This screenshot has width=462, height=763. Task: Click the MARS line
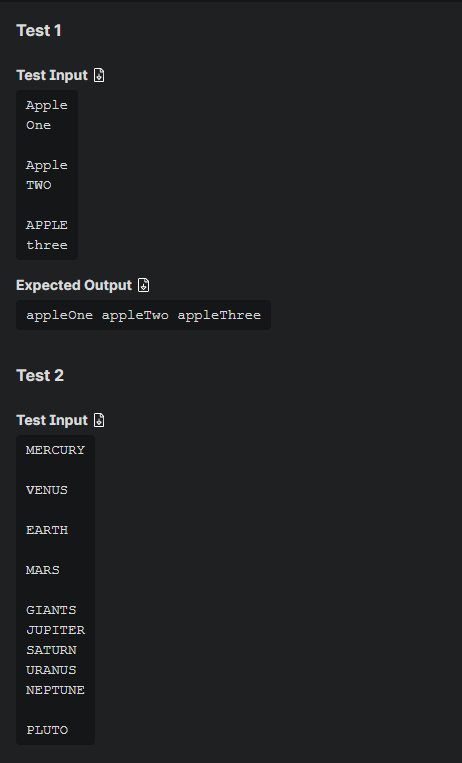click(x=43, y=570)
